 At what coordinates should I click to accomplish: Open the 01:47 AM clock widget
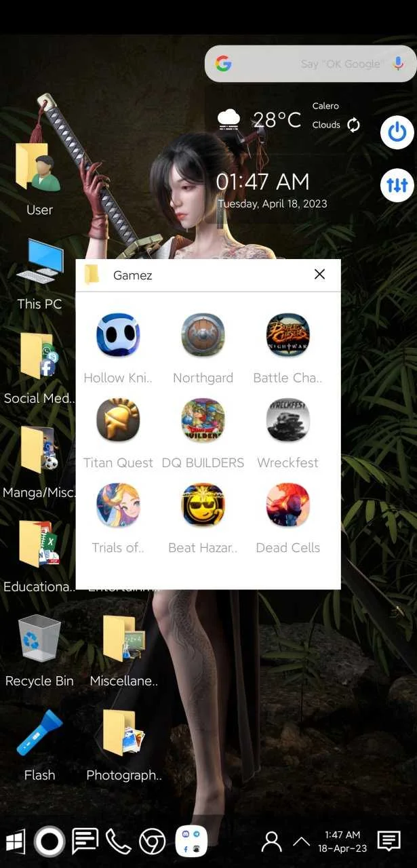pos(262,181)
